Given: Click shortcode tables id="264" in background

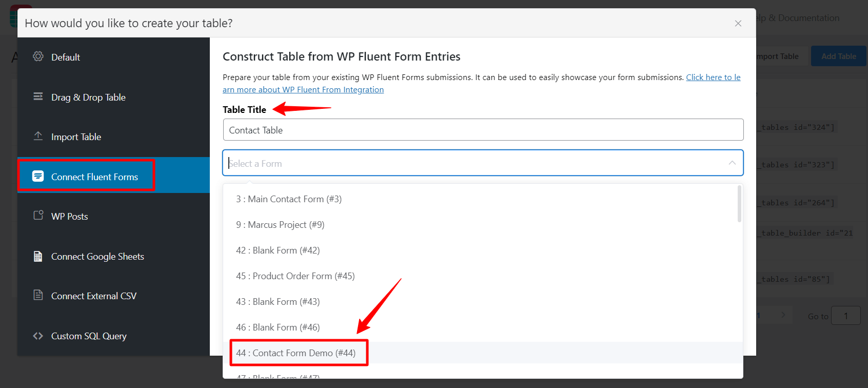Looking at the screenshot, I should coord(796,203).
